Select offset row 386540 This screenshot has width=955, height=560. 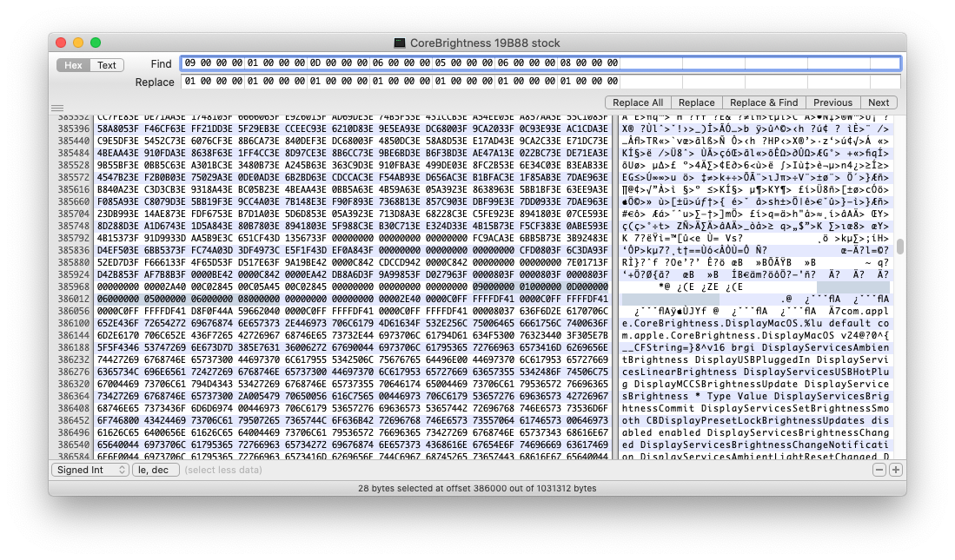(x=74, y=445)
